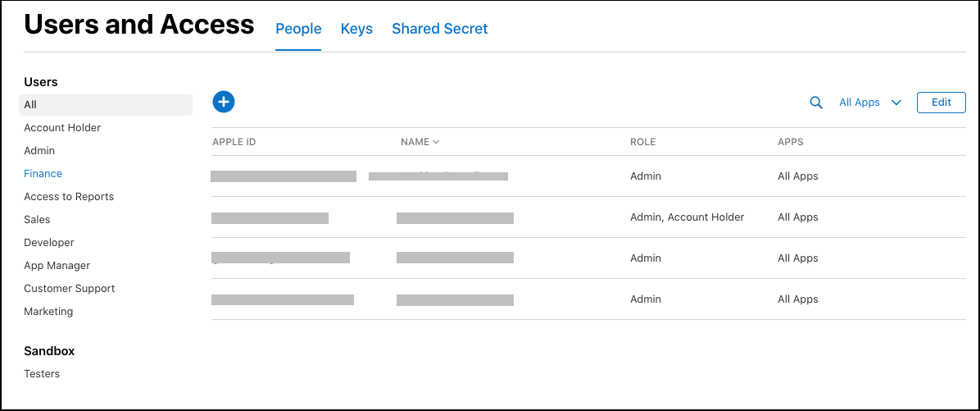Open the Finance users link
The height and width of the screenshot is (411, 980).
(43, 174)
